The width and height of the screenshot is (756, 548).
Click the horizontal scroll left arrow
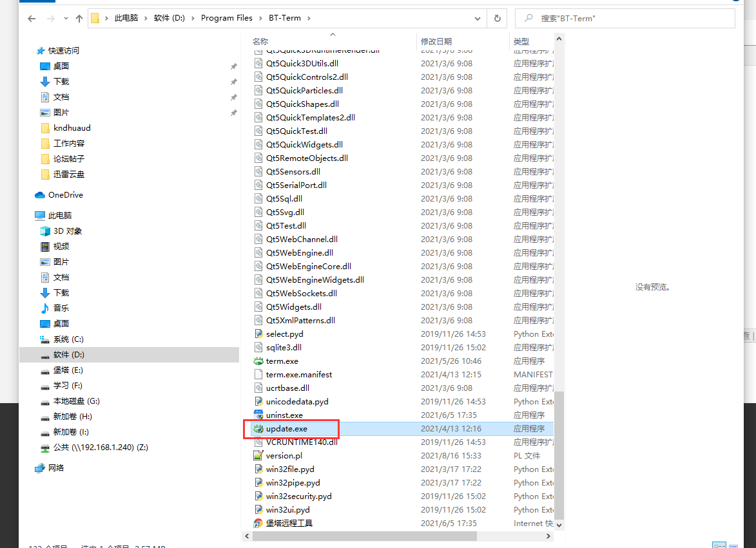point(247,536)
